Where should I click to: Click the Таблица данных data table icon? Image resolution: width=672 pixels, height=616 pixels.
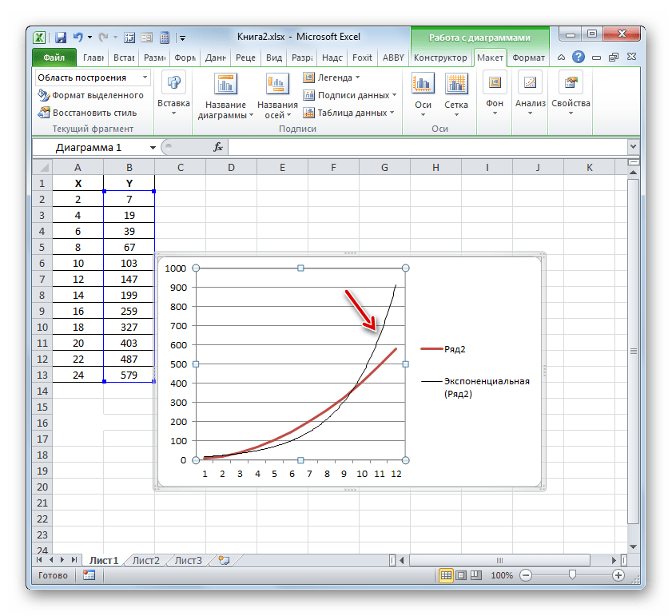[x=308, y=113]
